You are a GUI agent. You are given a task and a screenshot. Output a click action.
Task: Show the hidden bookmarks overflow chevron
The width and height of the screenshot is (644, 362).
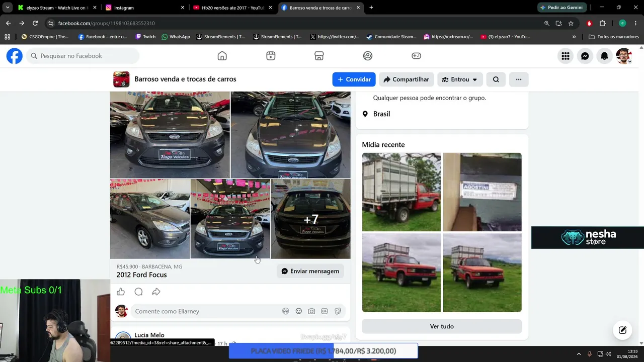(574, 37)
